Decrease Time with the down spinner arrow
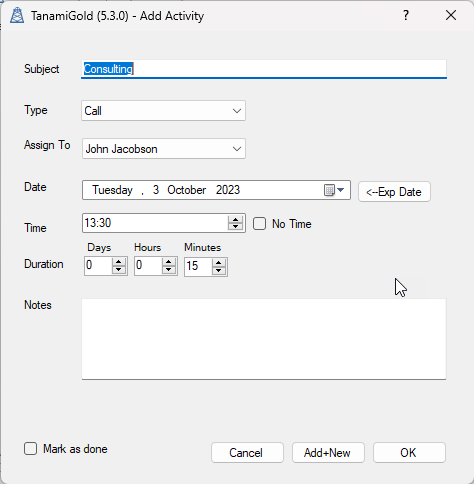 click(x=235, y=227)
